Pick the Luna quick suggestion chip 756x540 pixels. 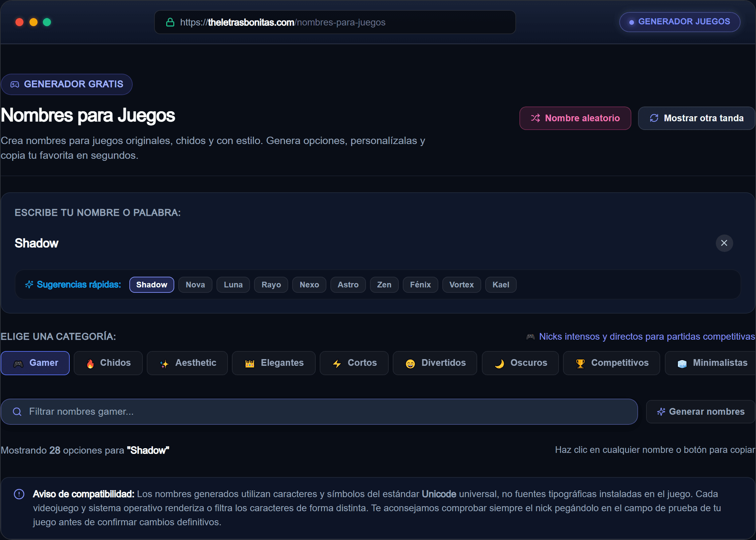point(233,285)
